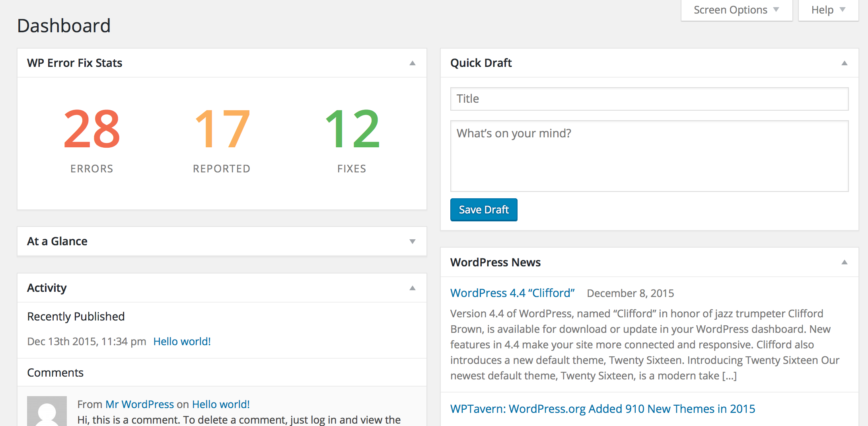868x426 pixels.
Task: Click the At a Glance widget title
Action: [x=57, y=241]
